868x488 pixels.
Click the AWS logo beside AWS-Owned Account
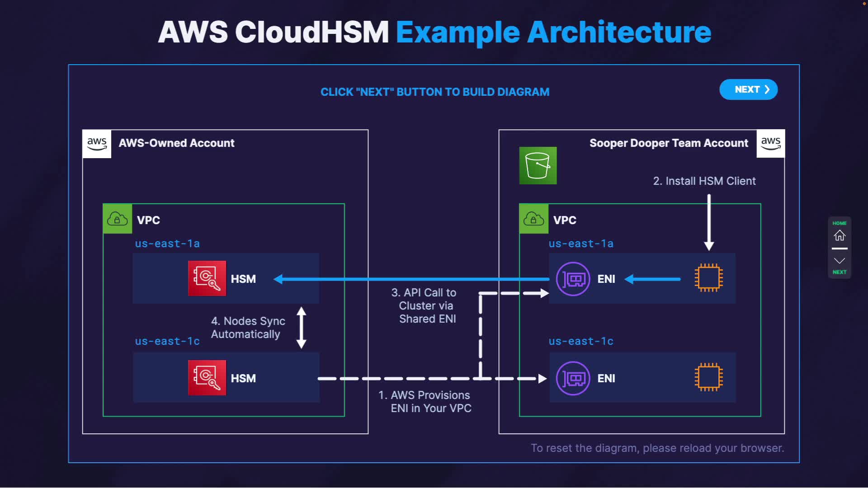coord(97,144)
